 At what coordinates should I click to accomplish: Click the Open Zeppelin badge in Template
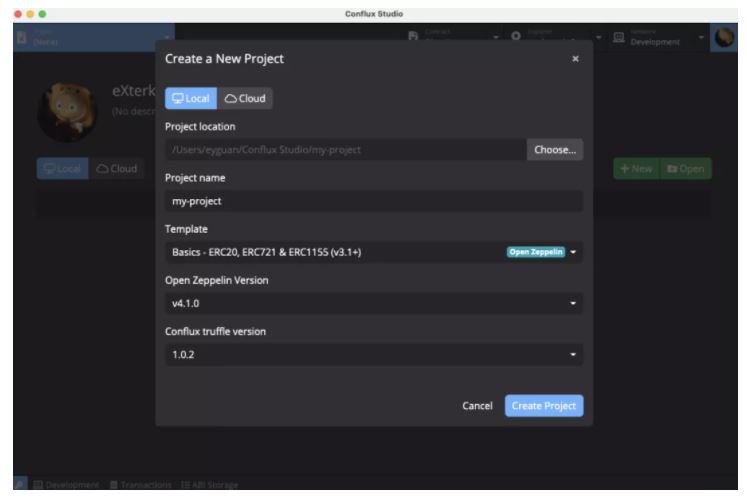coord(535,252)
